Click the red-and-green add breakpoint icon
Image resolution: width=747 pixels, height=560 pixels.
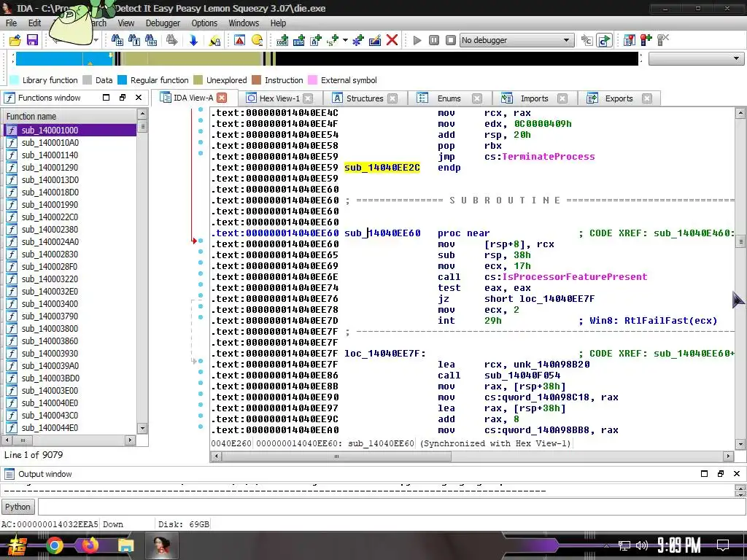(646, 41)
